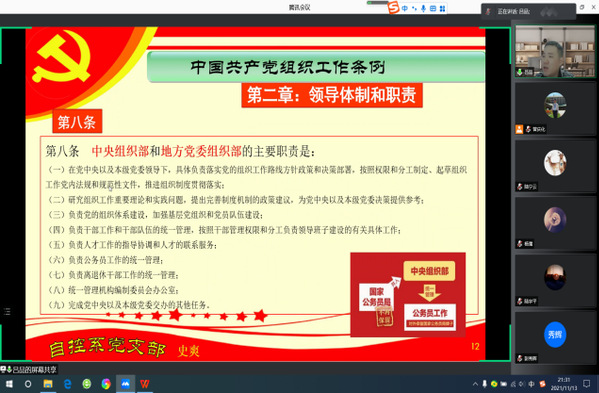The image size is (599, 393).
Task: Click the screen sharing status label
Action: (29, 369)
